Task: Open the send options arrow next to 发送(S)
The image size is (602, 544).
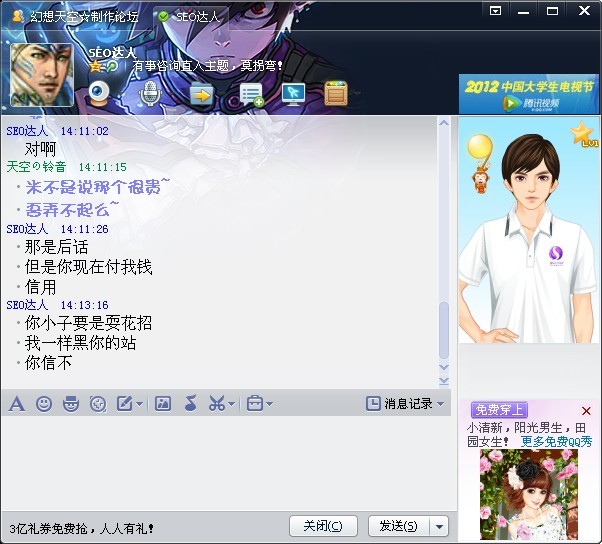Action: click(440, 526)
